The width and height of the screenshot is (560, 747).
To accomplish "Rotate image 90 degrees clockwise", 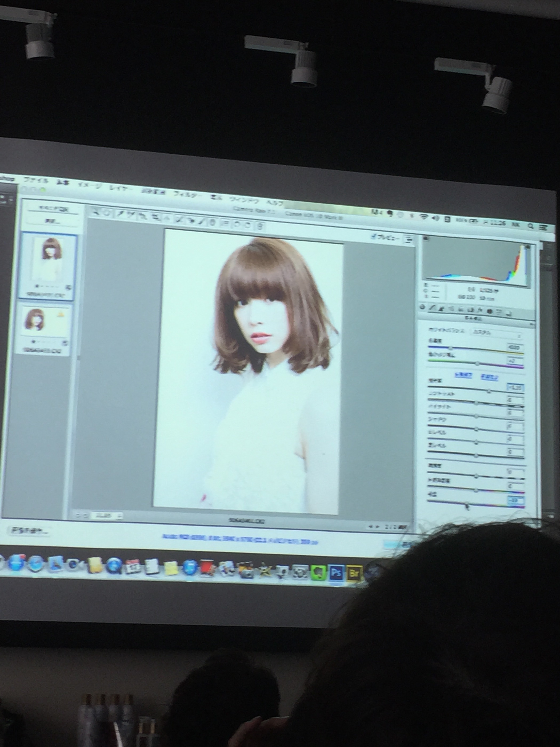I will point(248,225).
